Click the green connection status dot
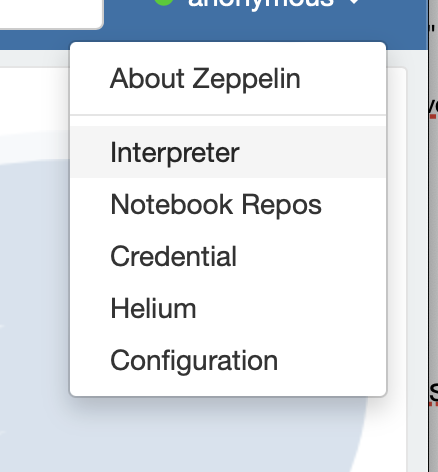 164,3
